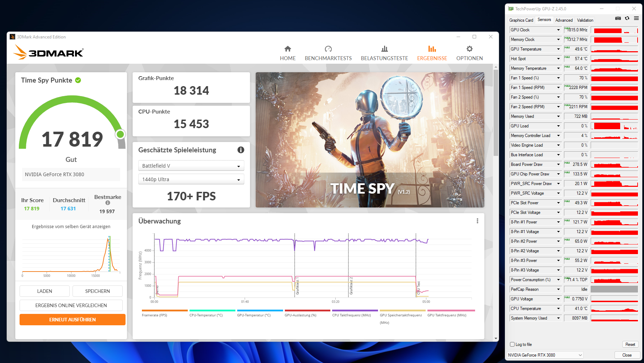
Task: Click the 3DMark scrollbar down arrow
Action: tap(496, 338)
